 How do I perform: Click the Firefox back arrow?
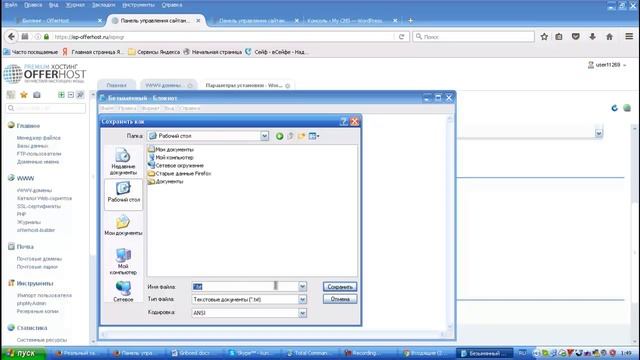pyautogui.click(x=11, y=37)
